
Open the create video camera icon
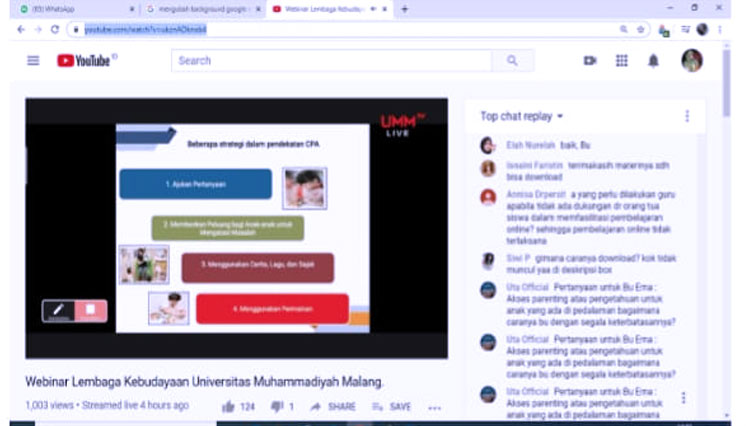click(x=590, y=61)
